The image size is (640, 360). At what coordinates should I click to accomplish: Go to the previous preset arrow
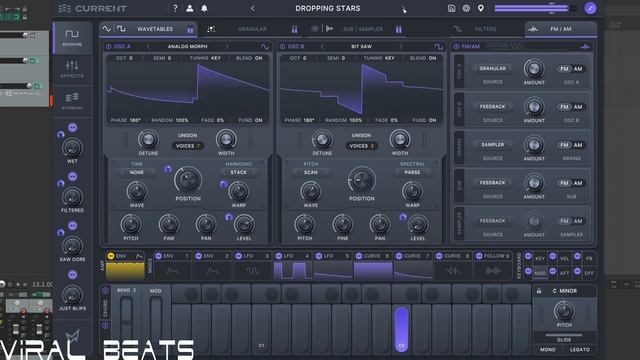253,8
